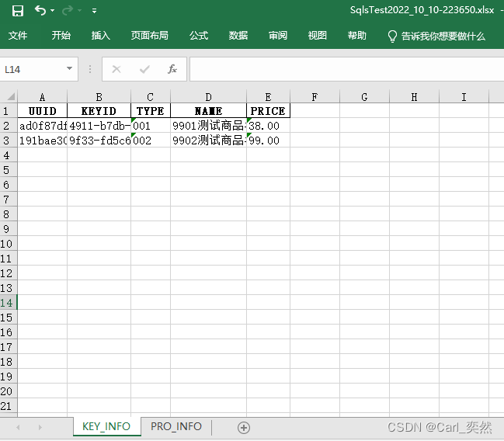Click the New Sheet plus icon
The width and height of the screenshot is (504, 441).
(x=244, y=428)
